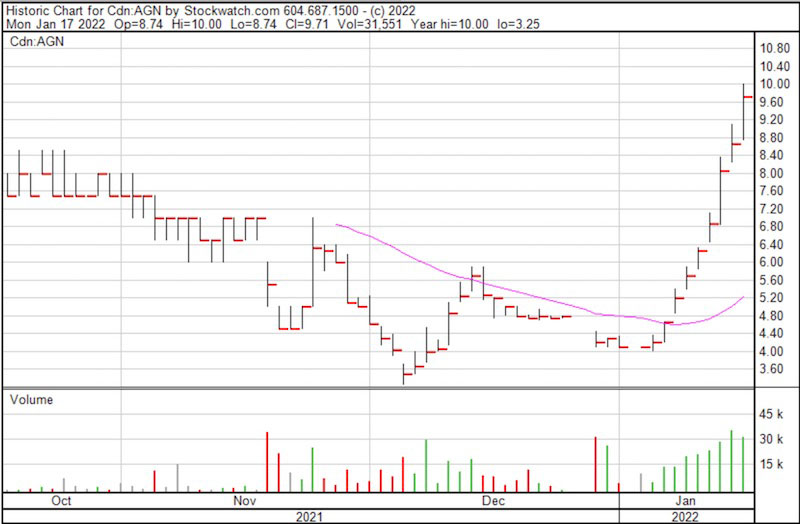Click the 'lo=3.25' year low value
The width and height of the screenshot is (800, 524).
pos(518,24)
